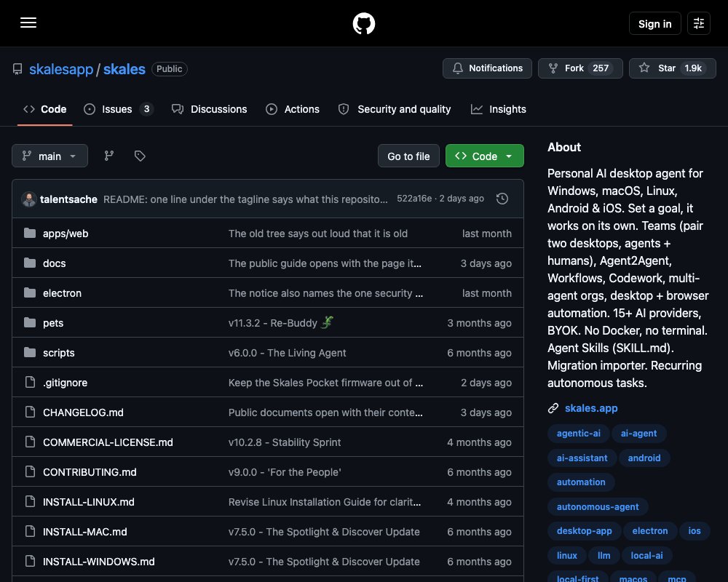Open the Discussions tab

(x=210, y=109)
